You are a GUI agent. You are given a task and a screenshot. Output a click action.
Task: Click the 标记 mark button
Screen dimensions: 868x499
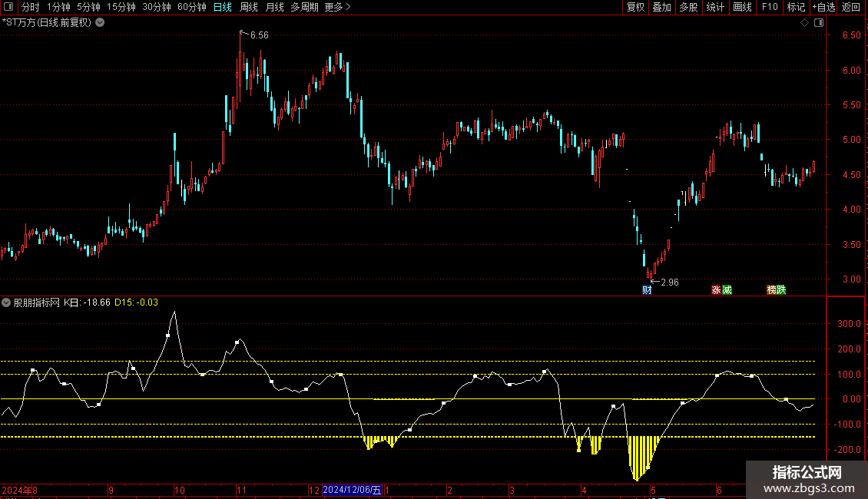796,7
